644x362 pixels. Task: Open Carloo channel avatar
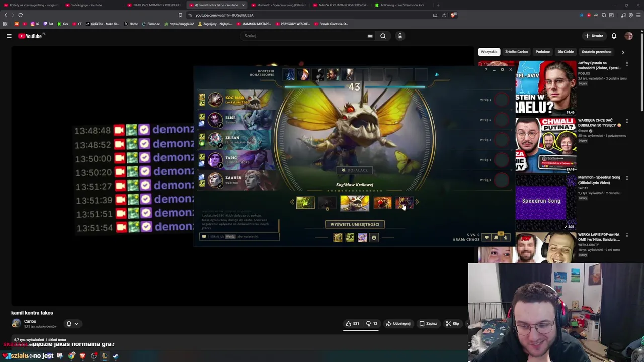click(16, 323)
